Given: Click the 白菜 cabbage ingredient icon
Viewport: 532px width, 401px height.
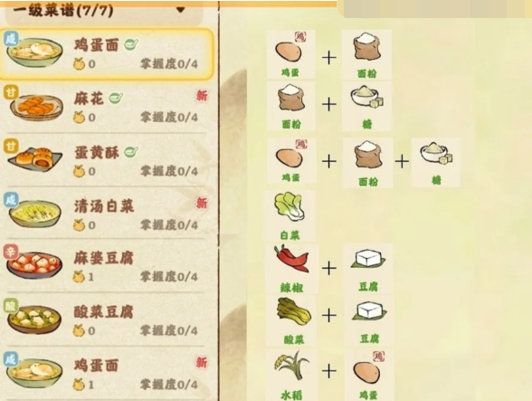Looking at the screenshot, I should tap(290, 215).
